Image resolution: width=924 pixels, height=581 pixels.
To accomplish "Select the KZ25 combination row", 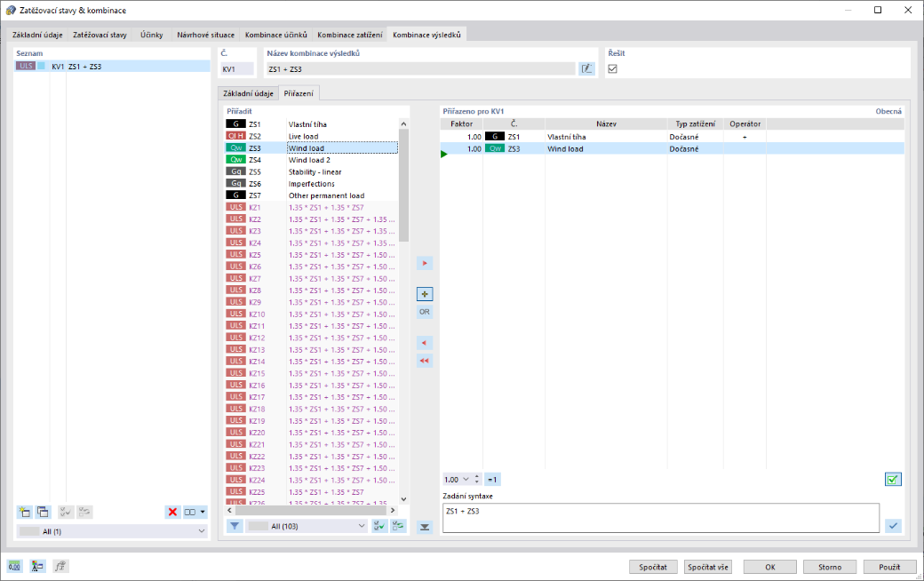I will click(312, 492).
